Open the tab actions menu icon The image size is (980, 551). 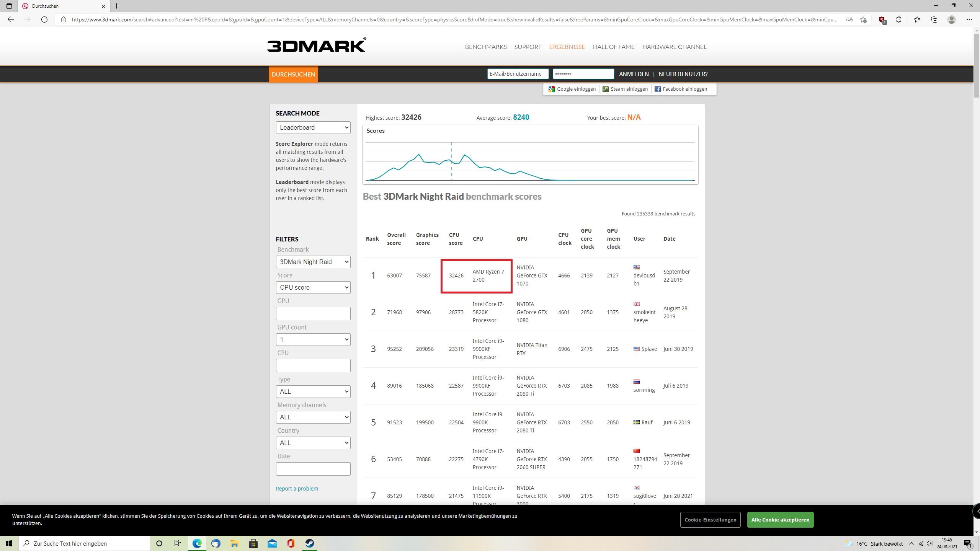9,6
